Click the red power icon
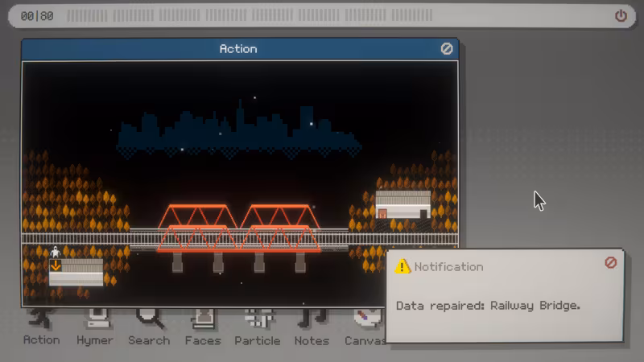The image size is (644, 362). [x=621, y=16]
